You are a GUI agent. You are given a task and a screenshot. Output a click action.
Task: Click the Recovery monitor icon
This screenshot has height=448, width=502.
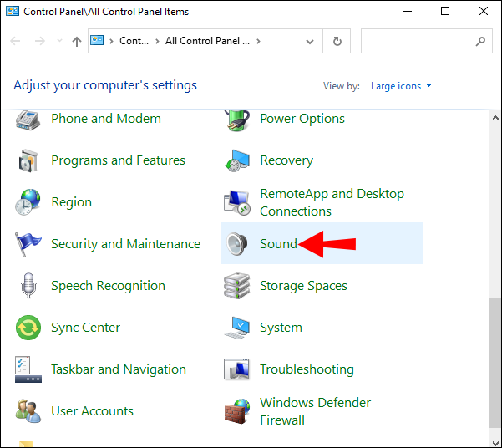click(x=237, y=160)
